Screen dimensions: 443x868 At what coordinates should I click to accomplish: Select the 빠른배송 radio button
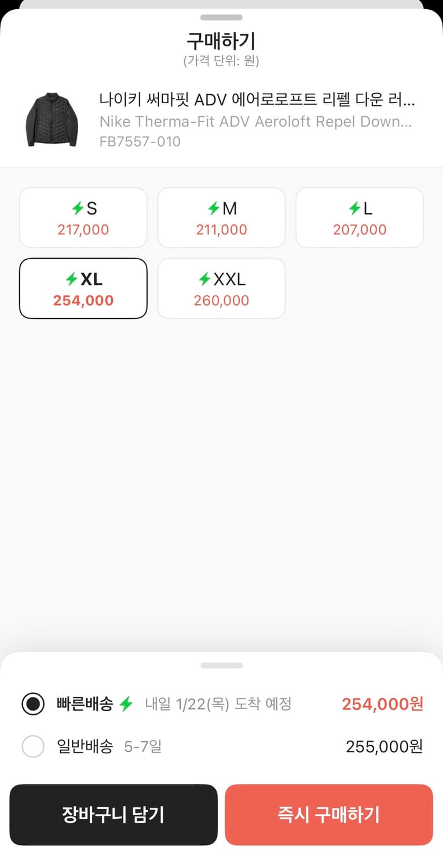tap(33, 704)
